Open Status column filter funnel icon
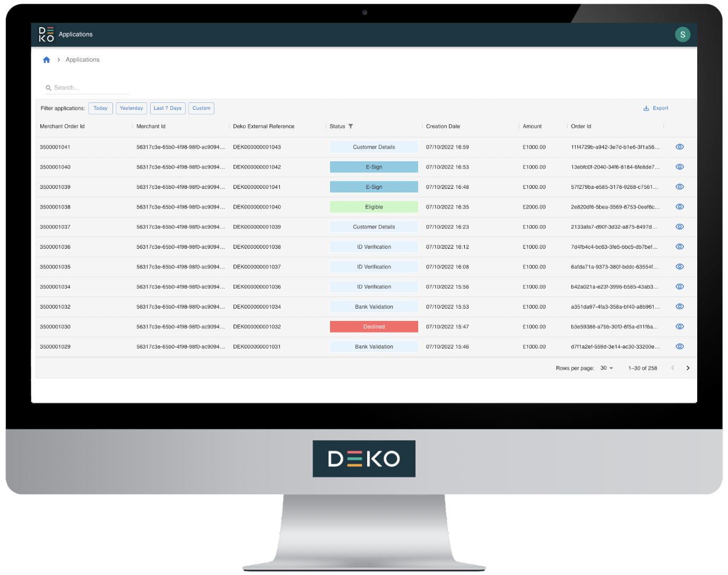 click(x=351, y=126)
